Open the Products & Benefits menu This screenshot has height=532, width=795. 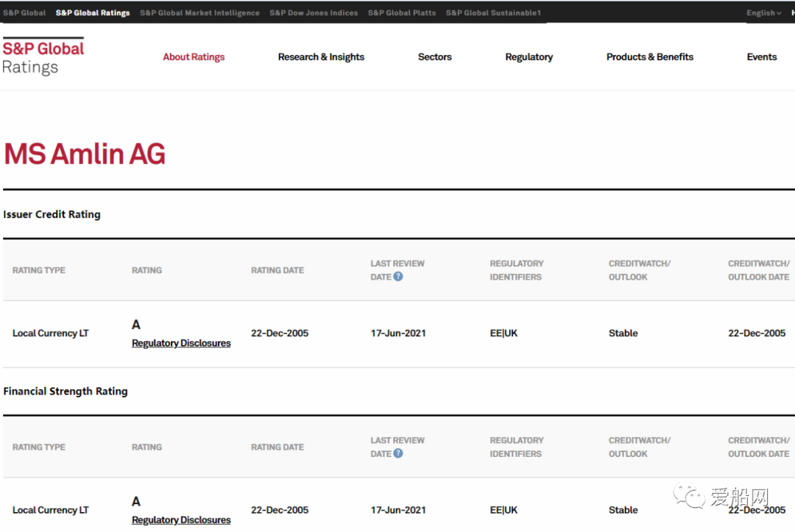click(649, 57)
